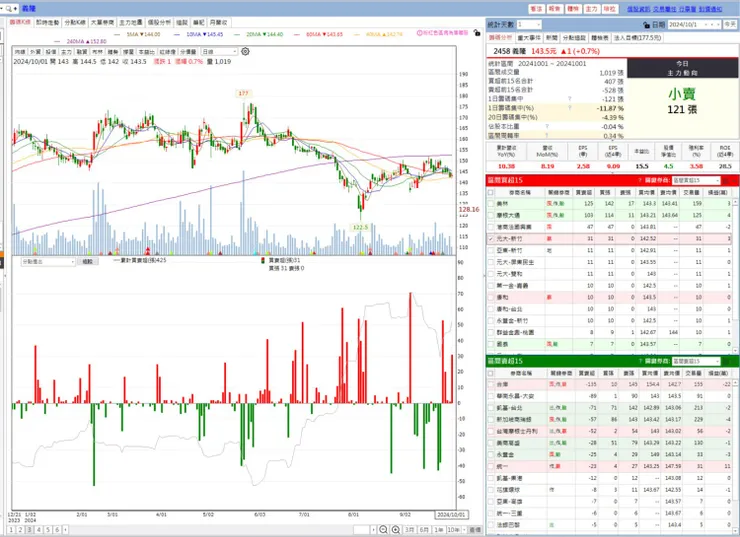Switch to the 即時走勢 tab
This screenshot has height=537, width=740.
48,22
